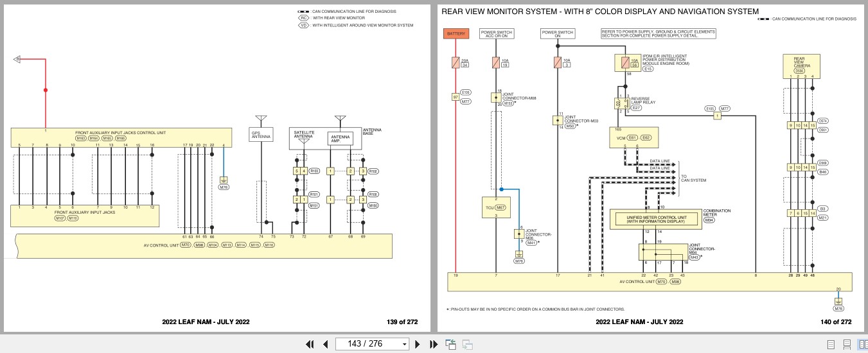
Task: Click the ANTENNA AMP. box
Action: coord(341,137)
